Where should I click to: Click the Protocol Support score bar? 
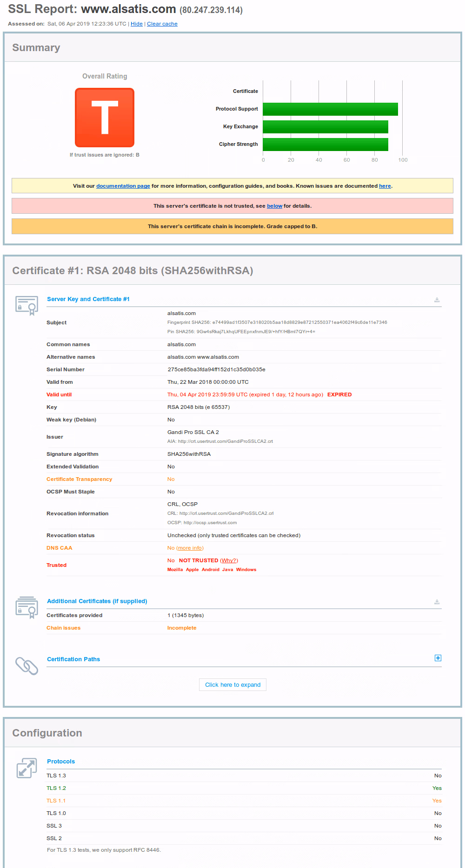(x=330, y=109)
